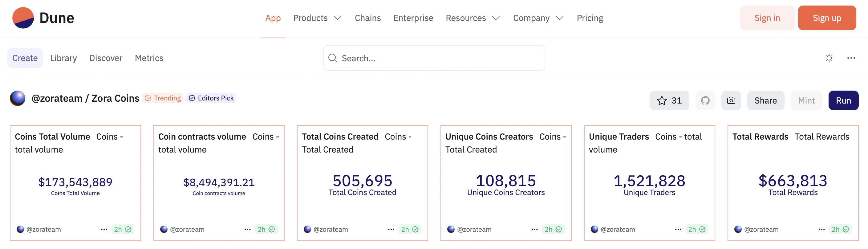Open three-dot menu on Unique Traders card
The width and height of the screenshot is (868, 249).
pos(678,229)
